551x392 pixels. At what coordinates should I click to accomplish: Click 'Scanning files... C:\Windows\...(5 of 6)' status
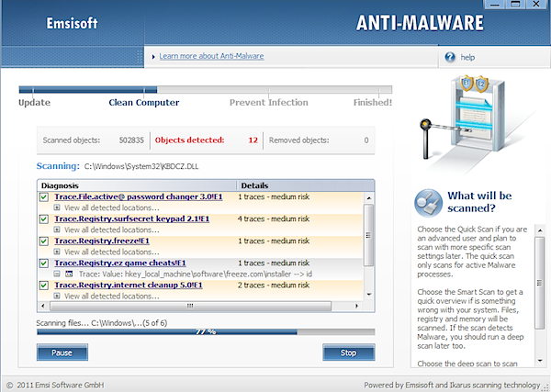coord(102,323)
